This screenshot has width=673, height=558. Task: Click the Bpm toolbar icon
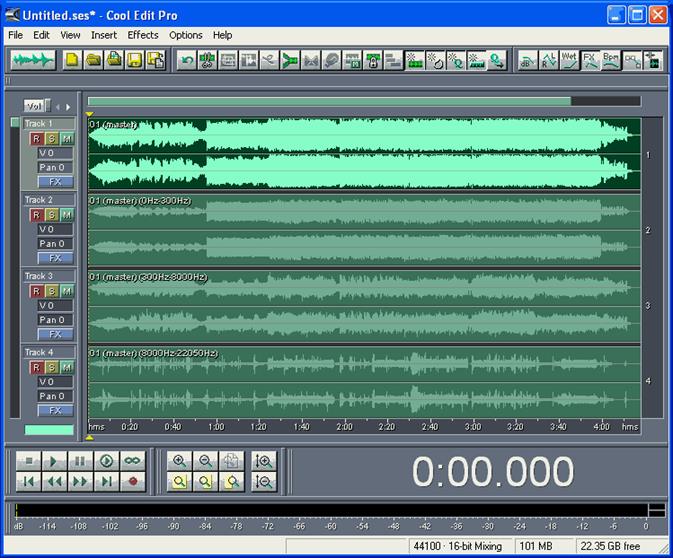point(611,60)
